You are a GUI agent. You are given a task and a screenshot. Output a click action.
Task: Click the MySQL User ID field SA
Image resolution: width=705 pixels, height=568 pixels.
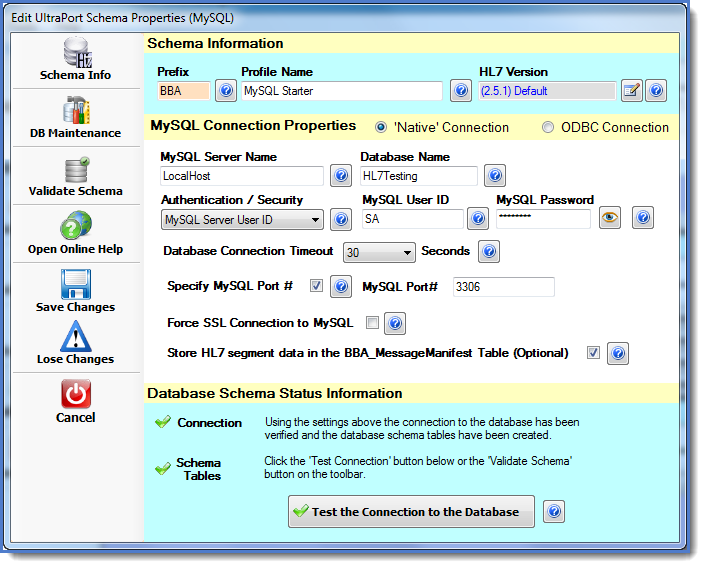[x=413, y=219]
